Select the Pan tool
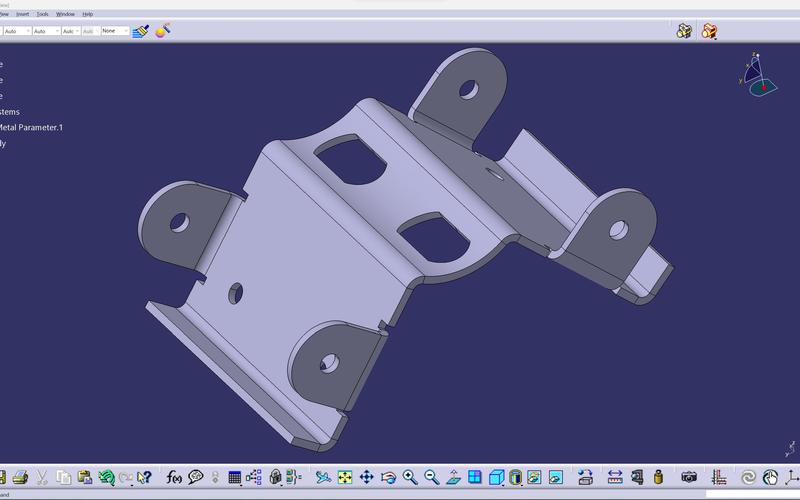Image resolution: width=800 pixels, height=500 pixels. coord(366,478)
